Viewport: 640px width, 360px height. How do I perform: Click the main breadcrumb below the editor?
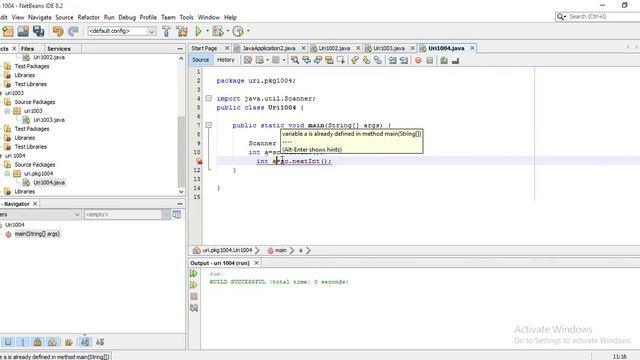tap(280, 250)
